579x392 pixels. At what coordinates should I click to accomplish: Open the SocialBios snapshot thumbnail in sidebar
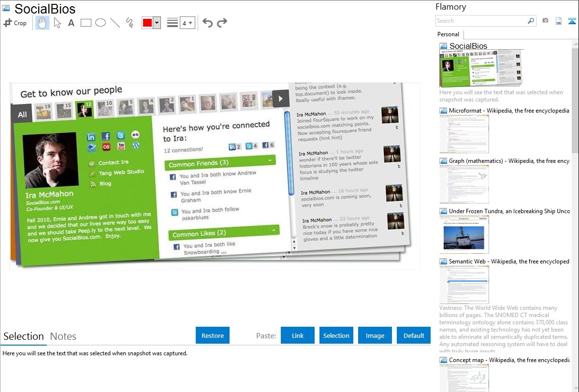point(481,69)
